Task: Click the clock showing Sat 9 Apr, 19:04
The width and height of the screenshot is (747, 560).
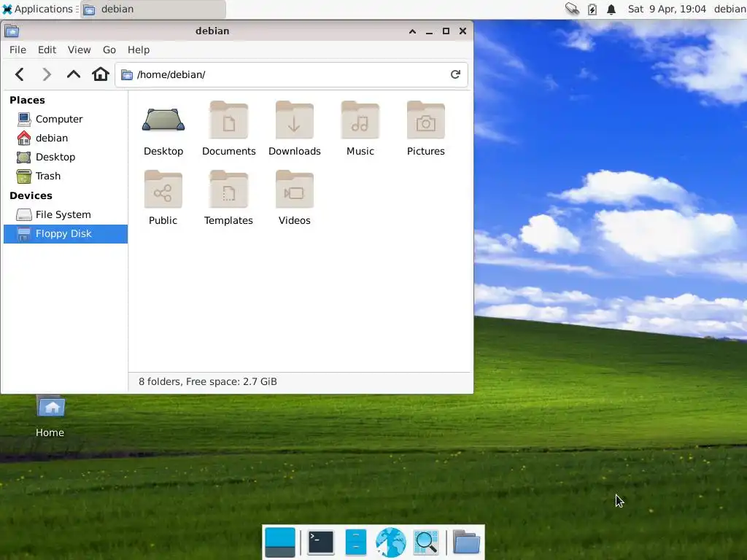Action: (667, 9)
